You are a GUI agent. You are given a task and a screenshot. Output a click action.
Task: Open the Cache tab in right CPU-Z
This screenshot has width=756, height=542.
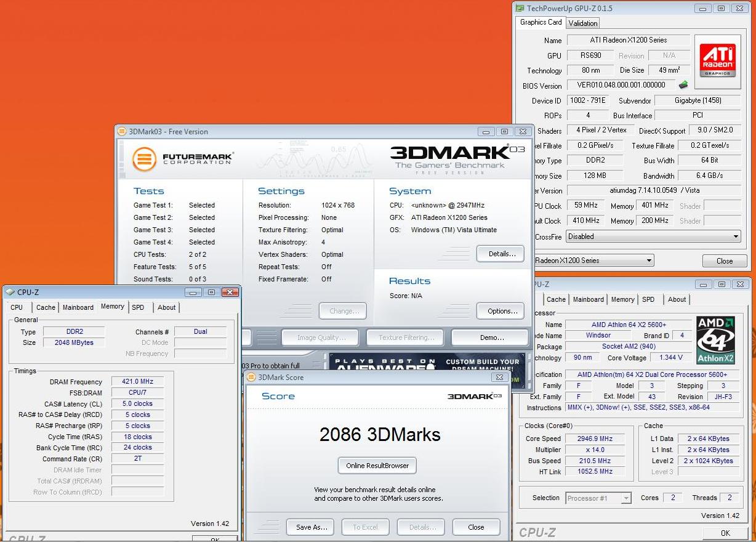coord(556,299)
